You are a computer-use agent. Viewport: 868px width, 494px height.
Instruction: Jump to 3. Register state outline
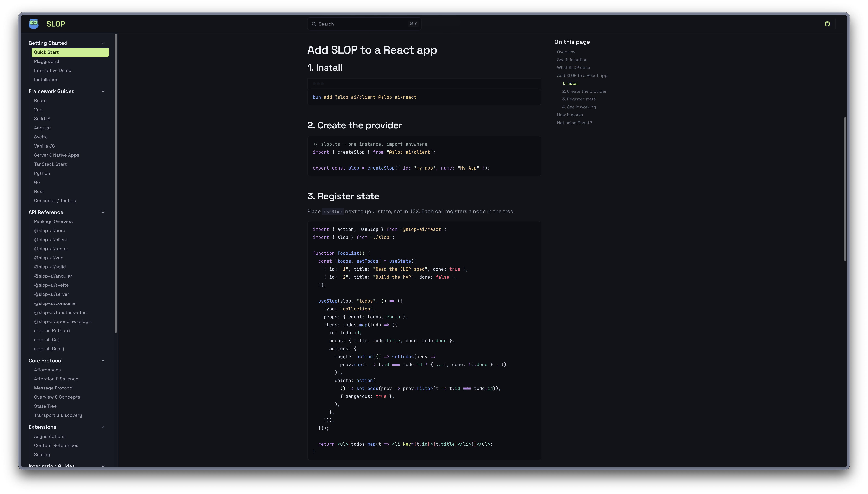pyautogui.click(x=579, y=99)
